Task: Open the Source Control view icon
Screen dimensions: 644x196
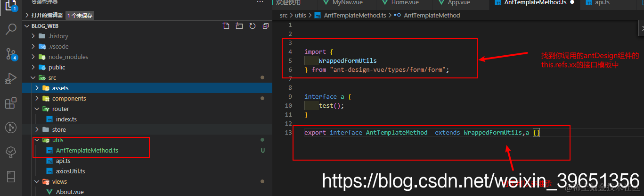Action: pos(11,54)
